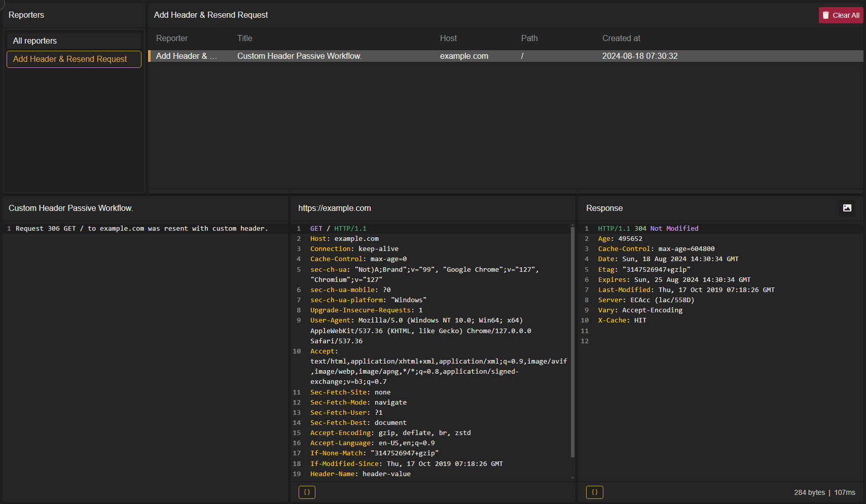Click the Upgrade-Insecure-Requests header line

(367, 310)
